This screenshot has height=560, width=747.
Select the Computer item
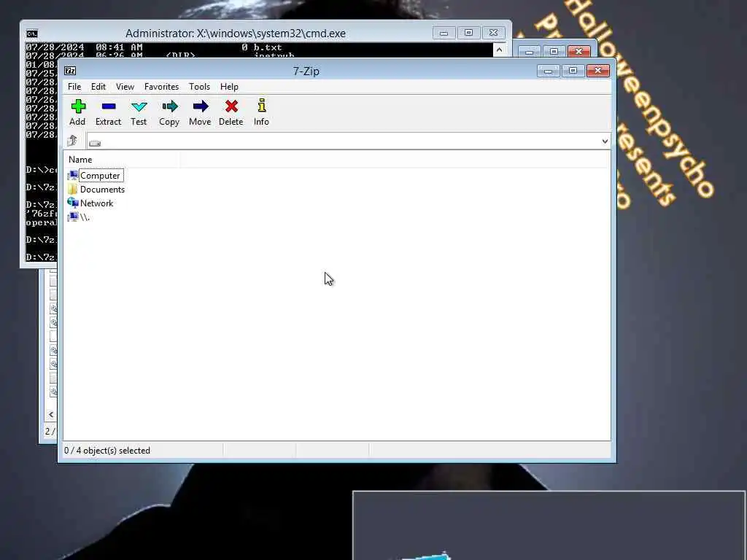100,176
